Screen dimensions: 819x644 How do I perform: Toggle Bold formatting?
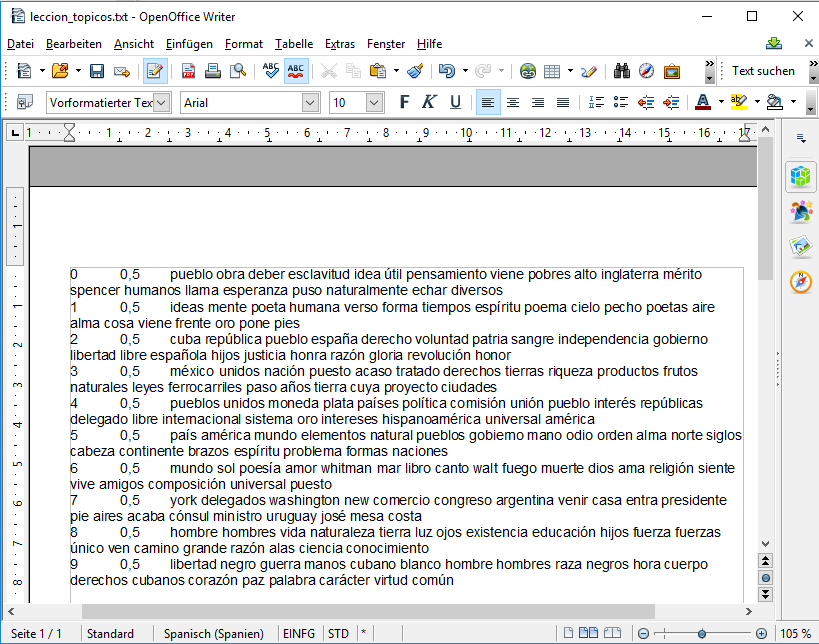[405, 102]
